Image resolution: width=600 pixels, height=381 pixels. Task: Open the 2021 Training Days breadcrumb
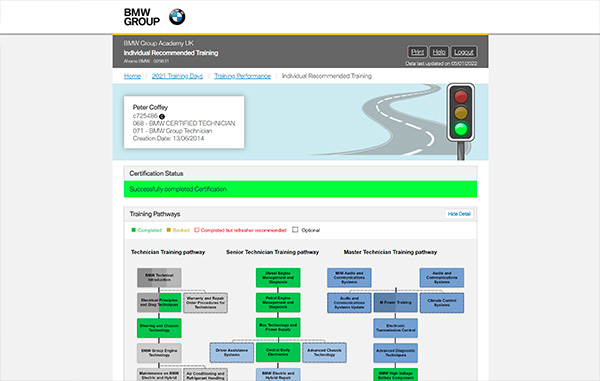pyautogui.click(x=177, y=76)
